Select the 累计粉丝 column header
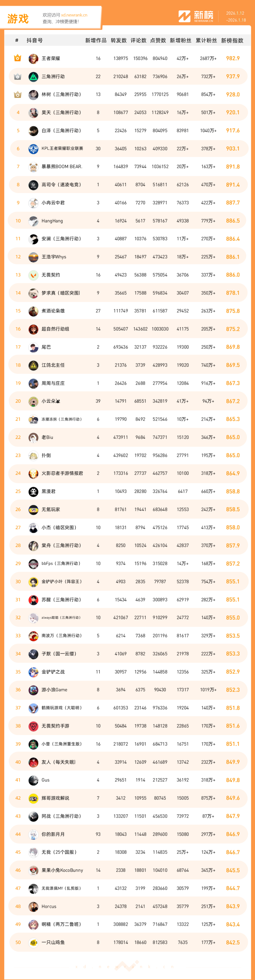The image size is (255, 980). (206, 40)
